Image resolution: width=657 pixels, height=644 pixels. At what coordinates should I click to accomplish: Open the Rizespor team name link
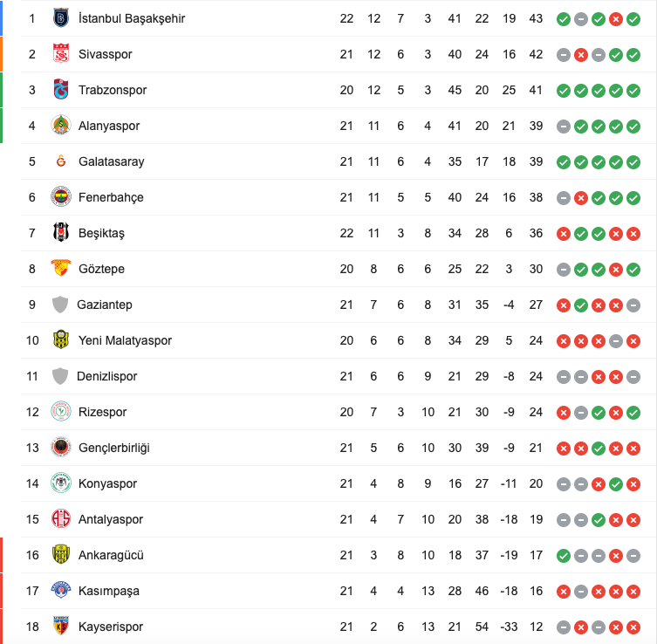(102, 412)
